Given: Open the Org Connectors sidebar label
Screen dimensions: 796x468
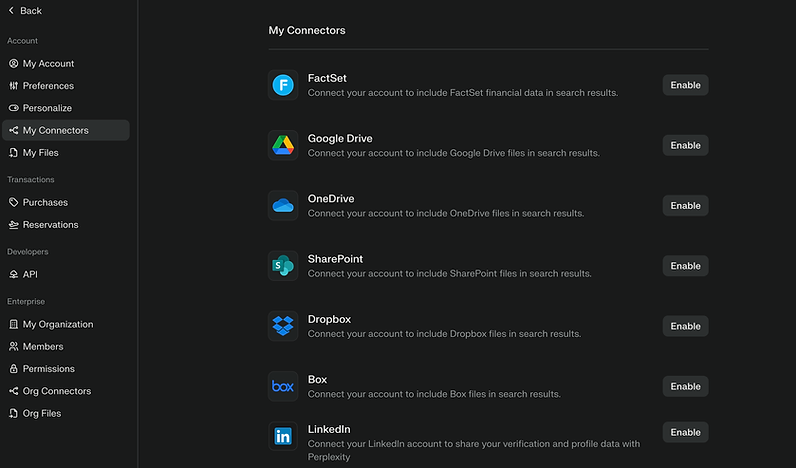Looking at the screenshot, I should point(57,391).
